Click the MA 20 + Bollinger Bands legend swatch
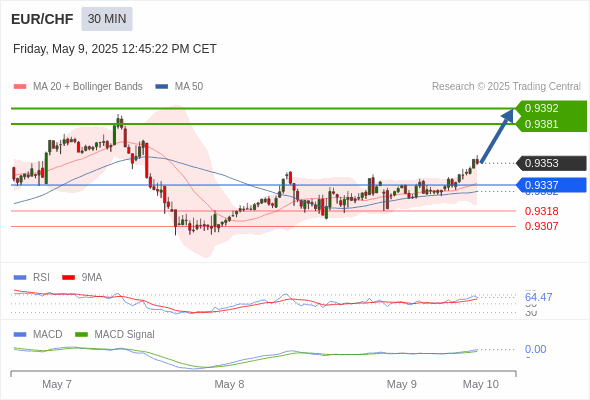The width and height of the screenshot is (590, 400). [x=20, y=87]
